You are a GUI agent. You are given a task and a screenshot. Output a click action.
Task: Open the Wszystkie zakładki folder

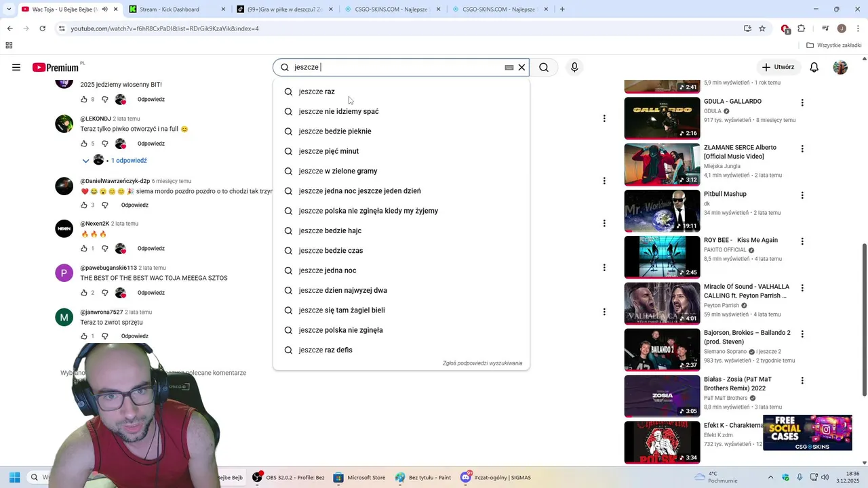pyautogui.click(x=834, y=45)
